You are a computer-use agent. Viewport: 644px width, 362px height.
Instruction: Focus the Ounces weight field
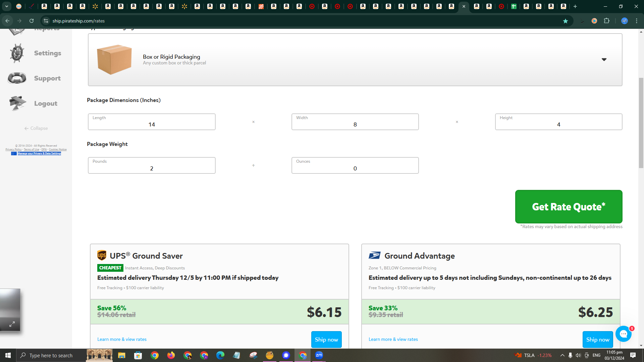click(x=355, y=165)
